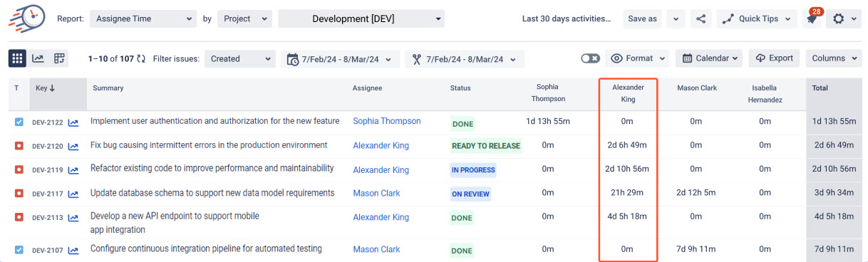868x262 pixels.
Task: Click the Sophia Thompson column header
Action: click(548, 93)
